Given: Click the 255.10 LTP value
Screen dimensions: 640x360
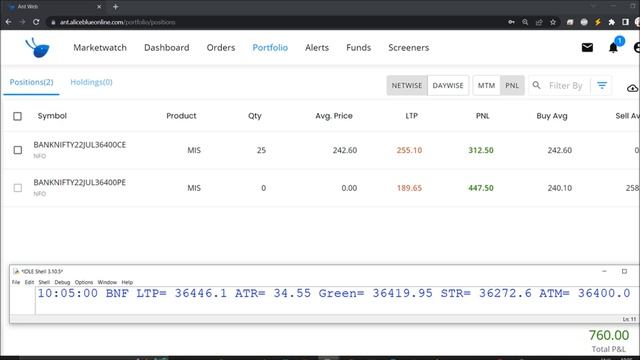Looking at the screenshot, I should pyautogui.click(x=409, y=150).
